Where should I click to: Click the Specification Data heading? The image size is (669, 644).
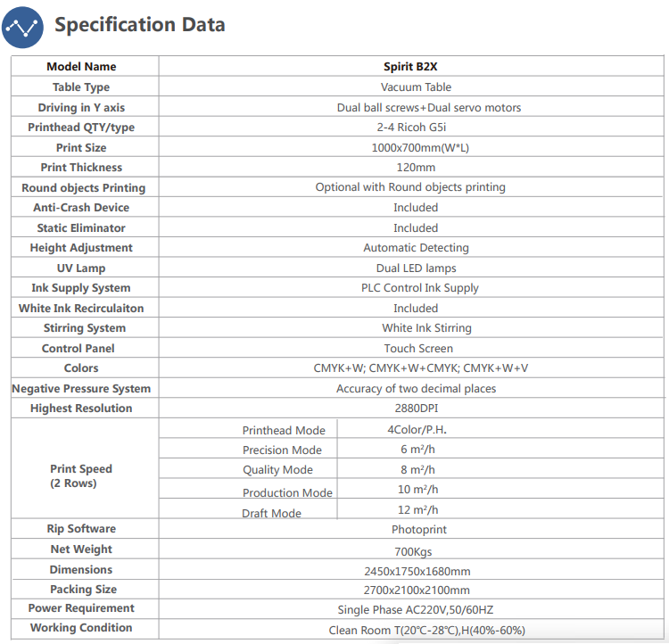pyautogui.click(x=139, y=24)
